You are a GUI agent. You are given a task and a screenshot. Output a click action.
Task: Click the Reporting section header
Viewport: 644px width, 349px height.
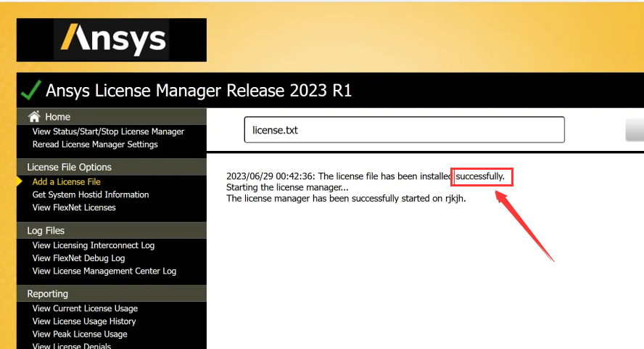[111, 294]
